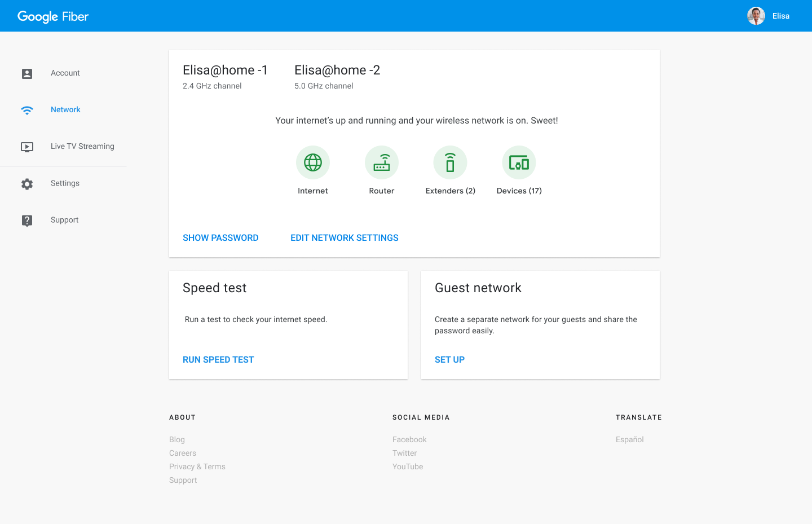Viewport: 812px width, 524px height.
Task: Click the Google Fiber logo
Action: (x=53, y=16)
